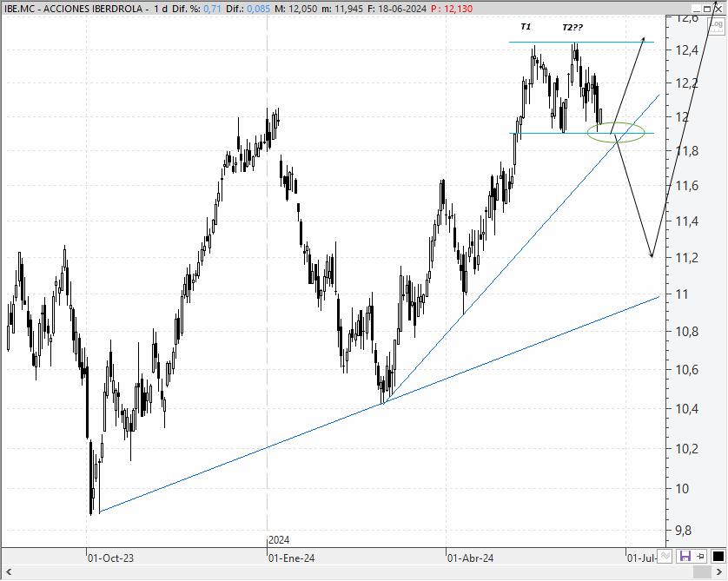
Task: Click the '11,4' price axis label
Action: point(687,221)
